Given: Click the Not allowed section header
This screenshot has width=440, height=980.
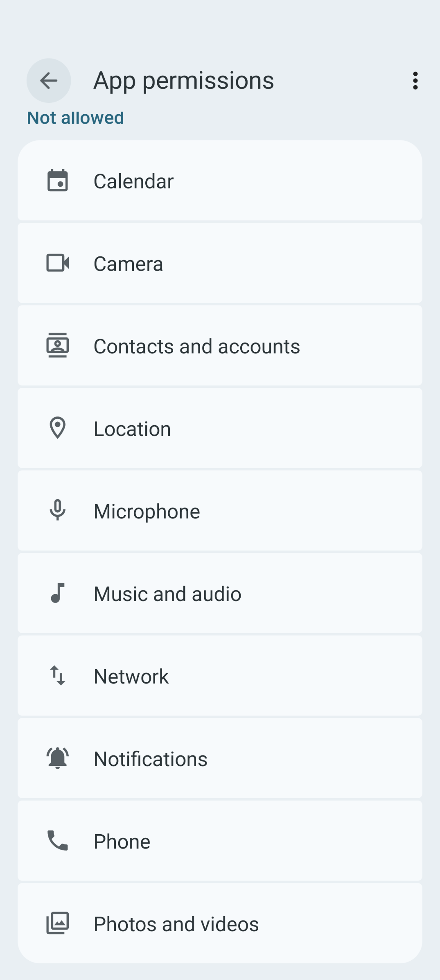Looking at the screenshot, I should point(75,118).
